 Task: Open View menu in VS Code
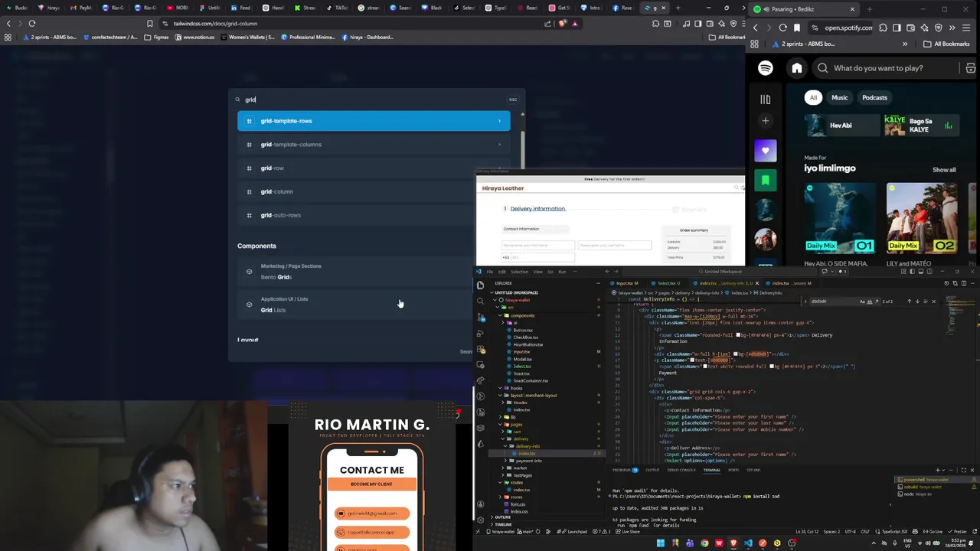tap(537, 272)
